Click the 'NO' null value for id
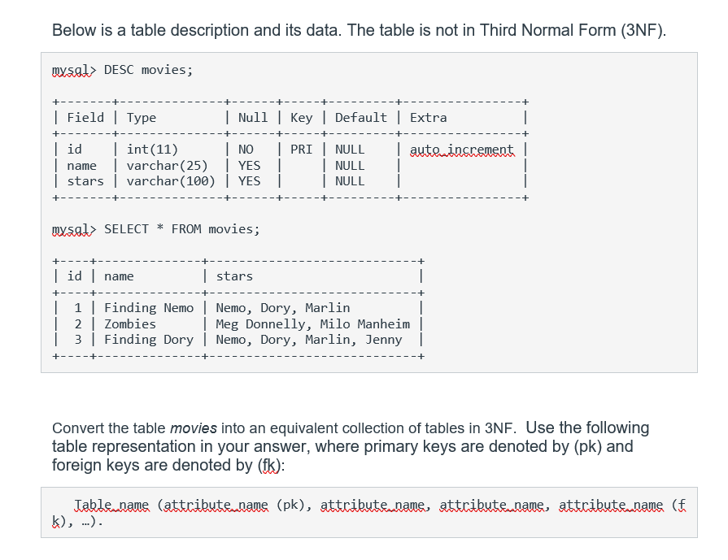 click(x=246, y=150)
